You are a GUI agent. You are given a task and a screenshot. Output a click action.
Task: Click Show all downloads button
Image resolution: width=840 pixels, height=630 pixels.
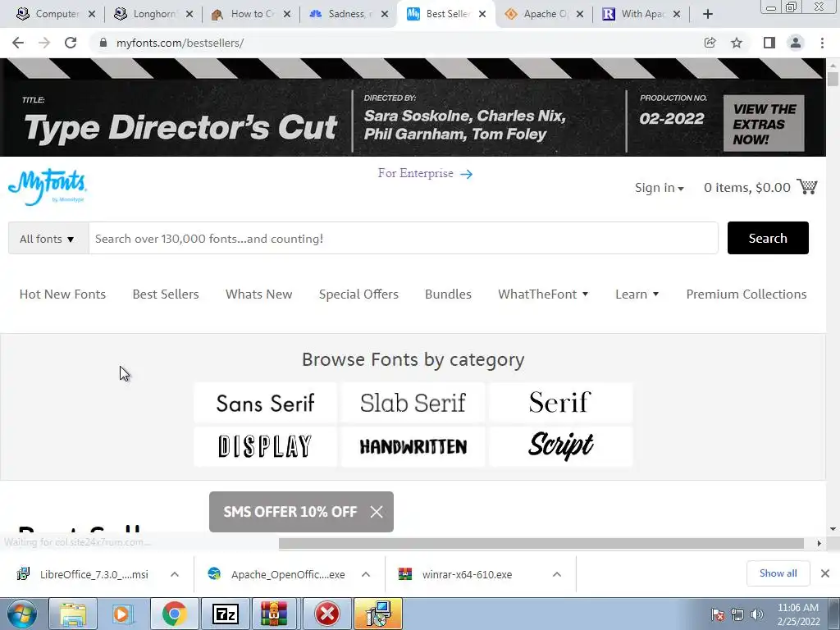(x=778, y=573)
